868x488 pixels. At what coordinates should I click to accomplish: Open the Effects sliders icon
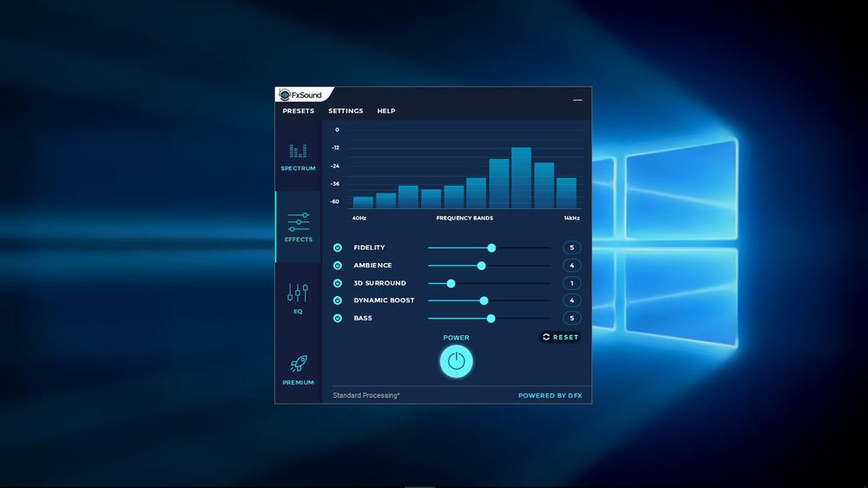299,221
